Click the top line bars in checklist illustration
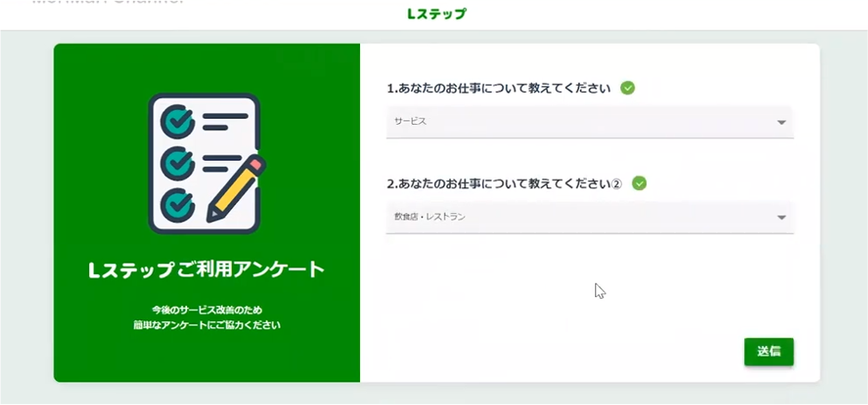Screen dimensions: 868x405 225,121
